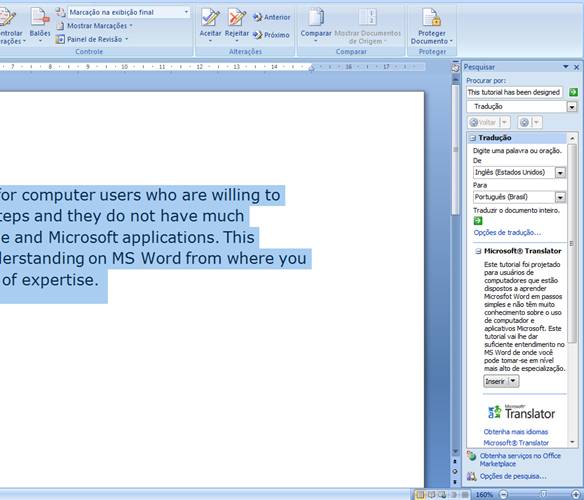Click the Office Marketplace icon

(472, 456)
